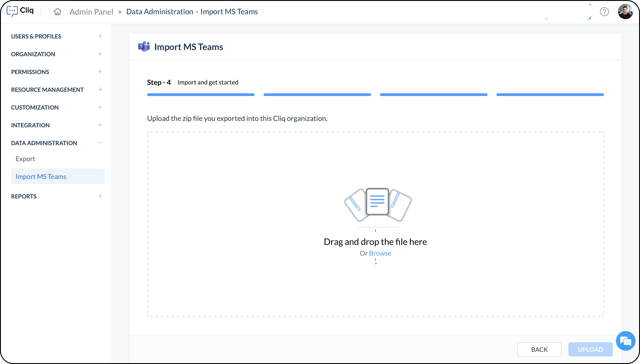Image resolution: width=640 pixels, height=364 pixels.
Task: Click 'Upload the zip file you exported' instruction
Action: (237, 118)
